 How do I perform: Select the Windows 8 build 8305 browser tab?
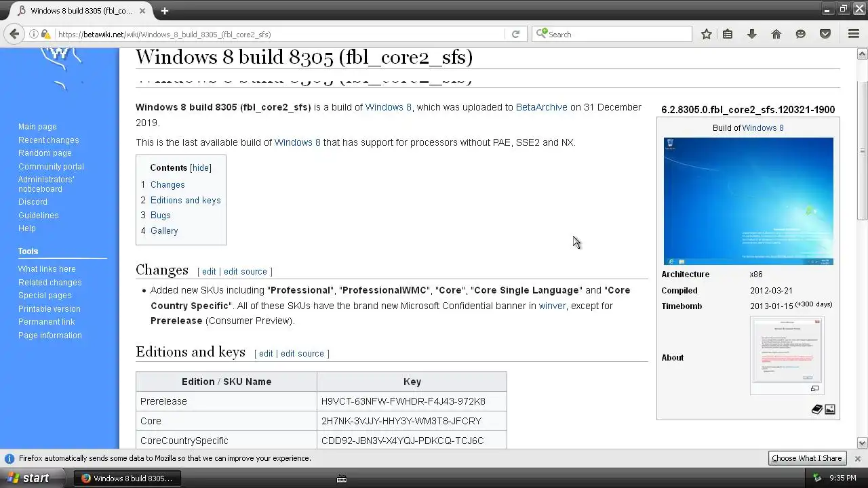(81, 11)
